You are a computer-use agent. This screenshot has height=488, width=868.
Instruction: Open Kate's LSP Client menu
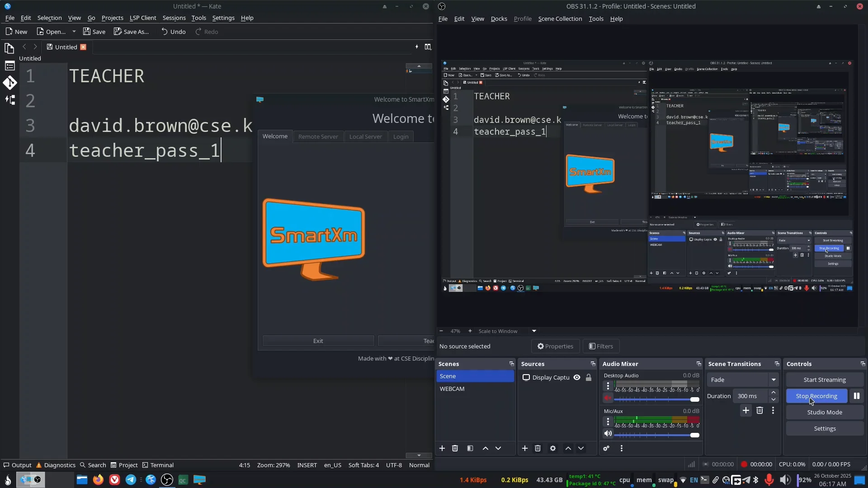[143, 18]
